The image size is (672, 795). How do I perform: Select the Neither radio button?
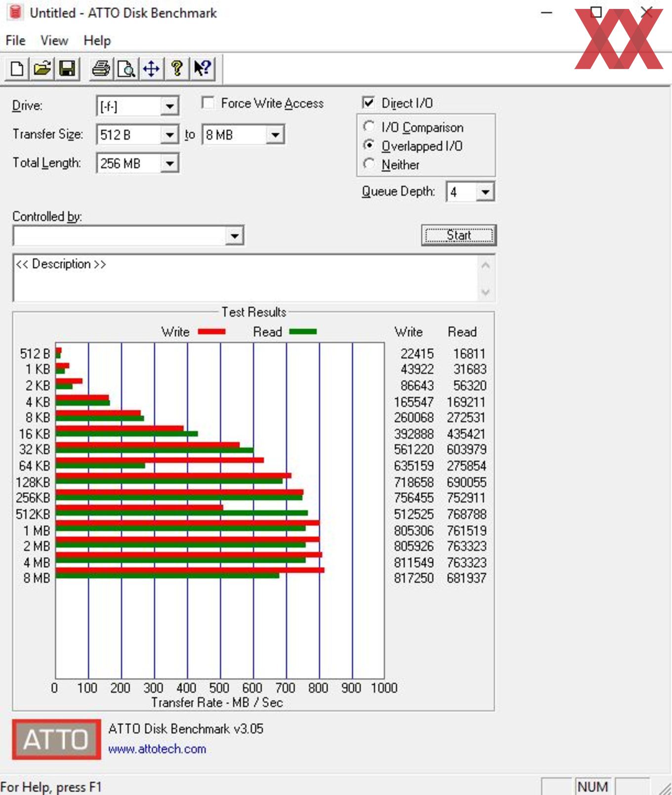coord(369,164)
